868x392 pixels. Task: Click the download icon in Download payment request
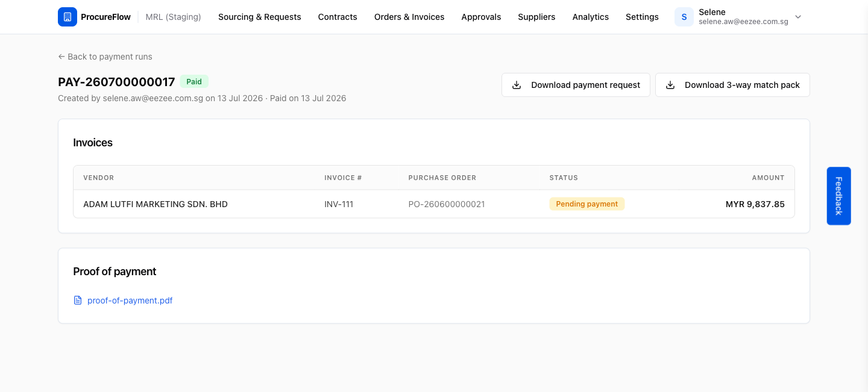(517, 85)
